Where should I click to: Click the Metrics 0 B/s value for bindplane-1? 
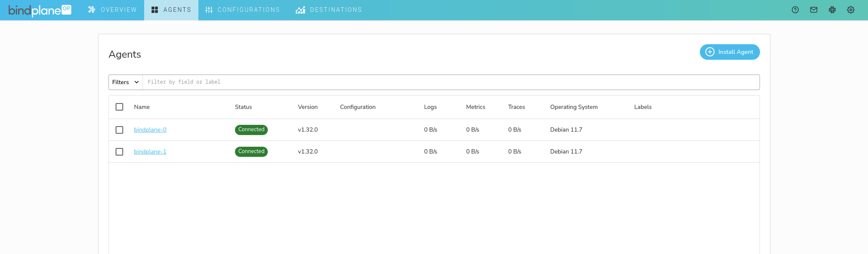tap(472, 151)
